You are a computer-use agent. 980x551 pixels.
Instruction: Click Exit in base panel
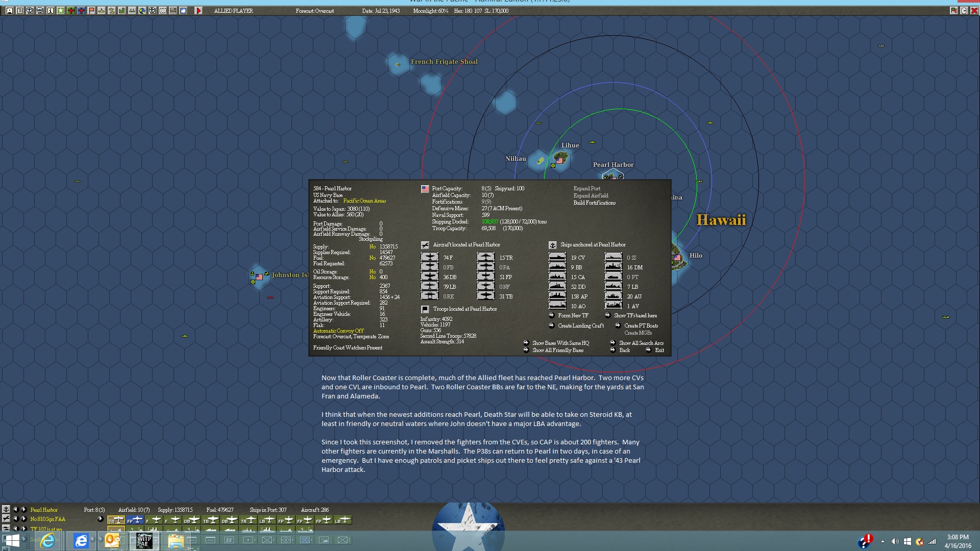coord(659,350)
